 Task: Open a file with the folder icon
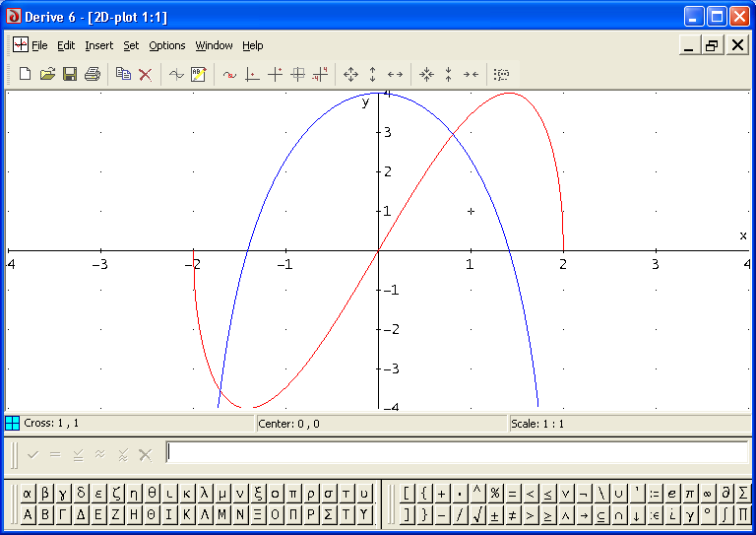(x=47, y=74)
